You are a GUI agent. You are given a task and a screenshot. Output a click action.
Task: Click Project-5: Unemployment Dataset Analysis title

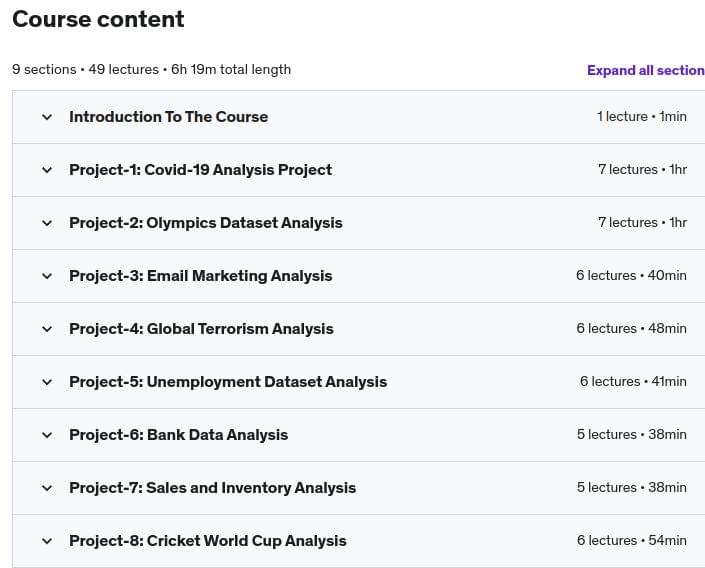pyautogui.click(x=227, y=382)
